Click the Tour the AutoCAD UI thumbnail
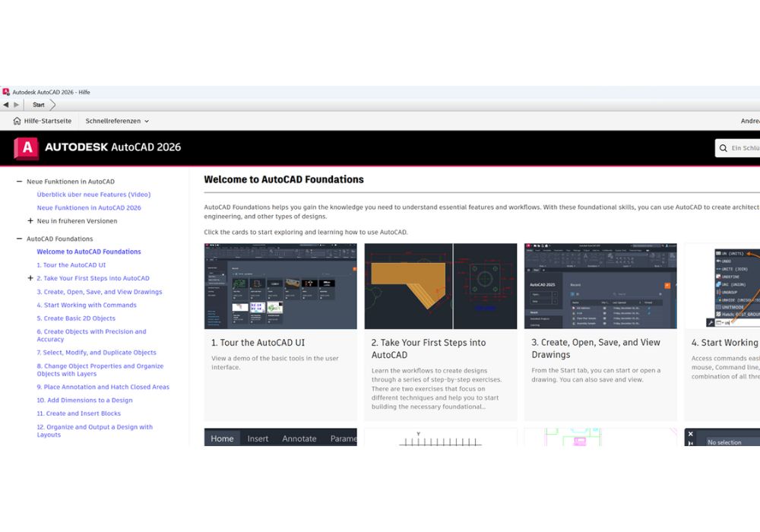The width and height of the screenshot is (760, 532). (280, 286)
